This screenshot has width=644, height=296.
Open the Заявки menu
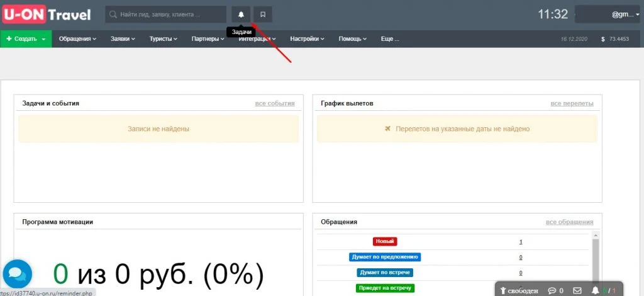tap(123, 39)
